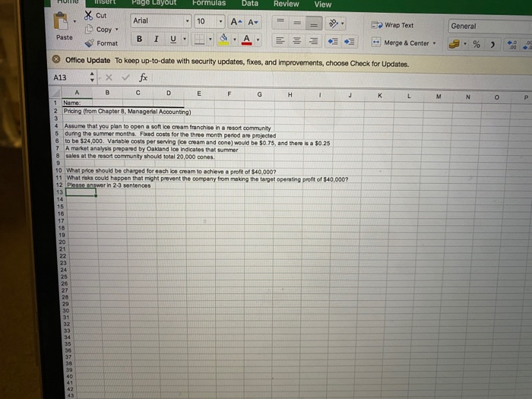Screen dimensions: 532x399
Task: Click the decrease indent icon
Action: coord(333,42)
